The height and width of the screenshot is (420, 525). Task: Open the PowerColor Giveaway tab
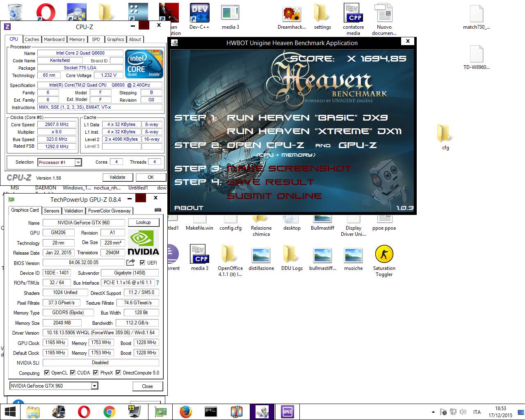click(x=110, y=210)
